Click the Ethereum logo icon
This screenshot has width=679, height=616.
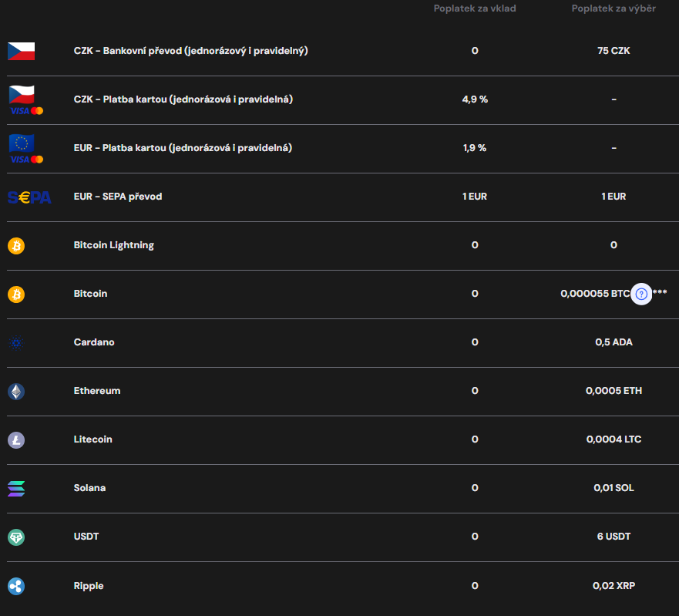tap(16, 392)
